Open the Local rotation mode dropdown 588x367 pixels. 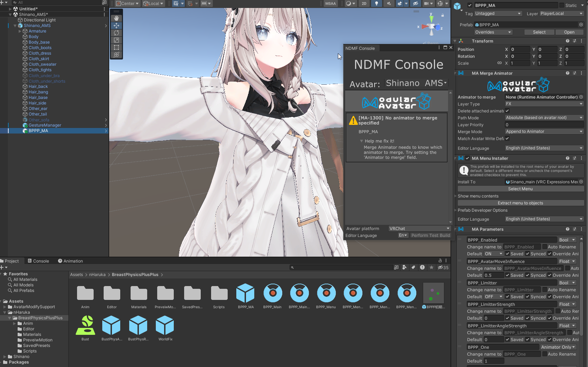153,3
